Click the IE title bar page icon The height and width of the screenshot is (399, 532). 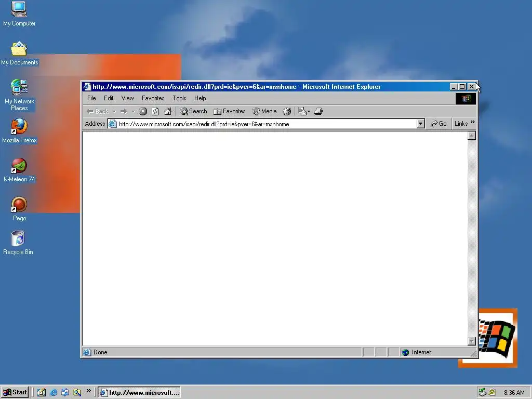pyautogui.click(x=87, y=87)
